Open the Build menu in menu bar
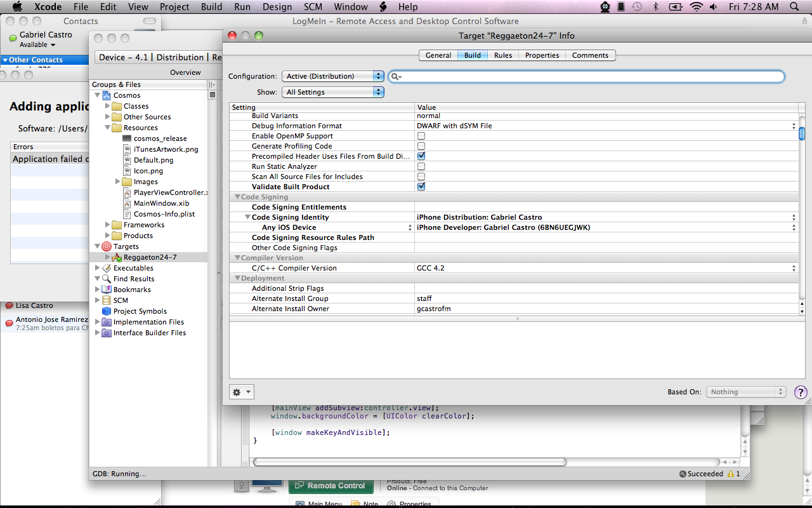812x508 pixels. click(x=211, y=7)
